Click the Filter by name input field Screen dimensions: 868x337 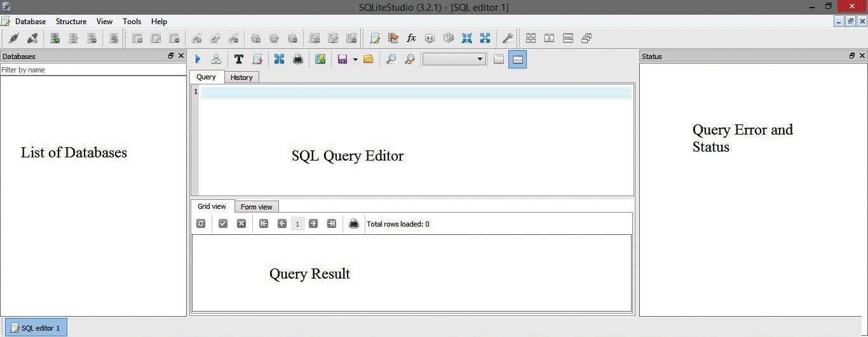[x=93, y=70]
